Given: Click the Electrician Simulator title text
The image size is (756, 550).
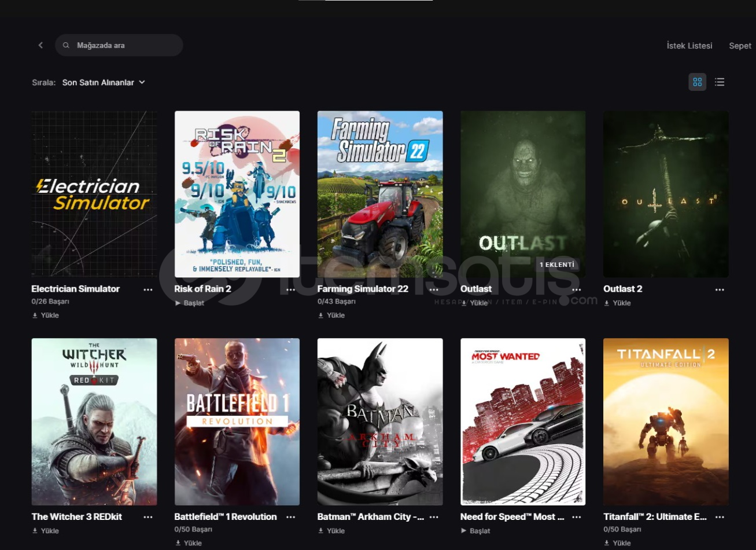Looking at the screenshot, I should 76,289.
